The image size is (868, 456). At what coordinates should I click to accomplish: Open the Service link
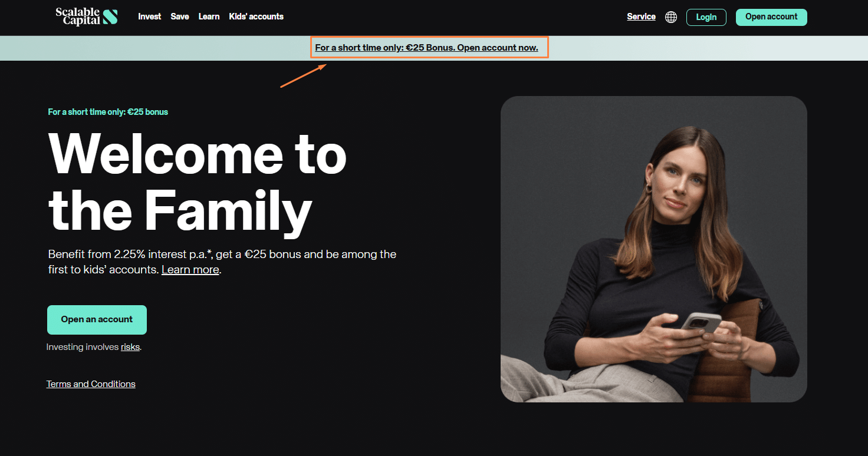[642, 16]
